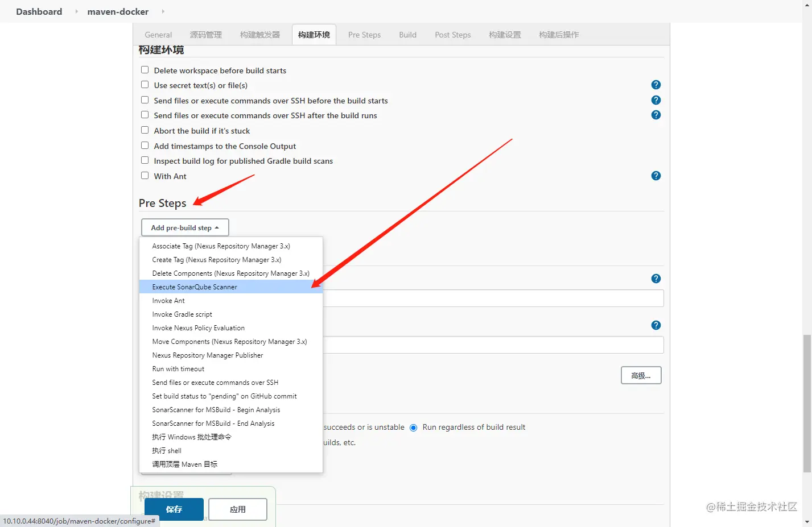Expand breadcrumb arrow after maven-docker

[163, 11]
